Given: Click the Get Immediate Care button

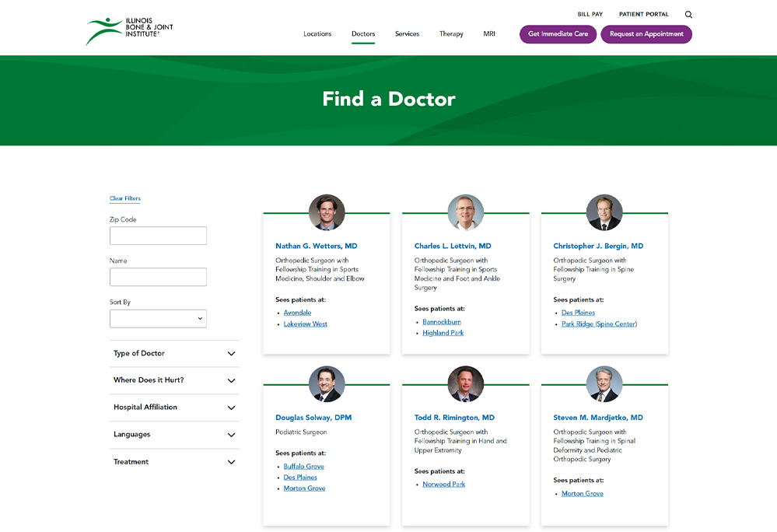Looking at the screenshot, I should [558, 34].
